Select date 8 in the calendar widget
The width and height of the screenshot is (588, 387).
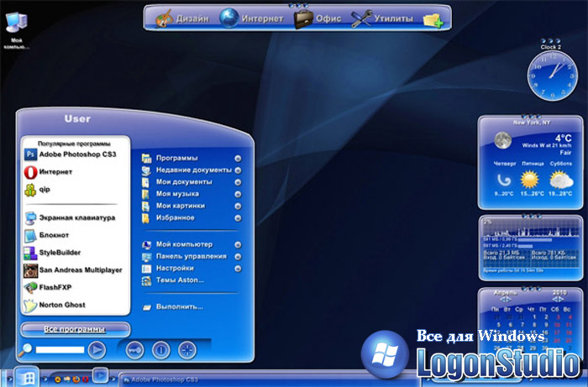tap(534, 325)
